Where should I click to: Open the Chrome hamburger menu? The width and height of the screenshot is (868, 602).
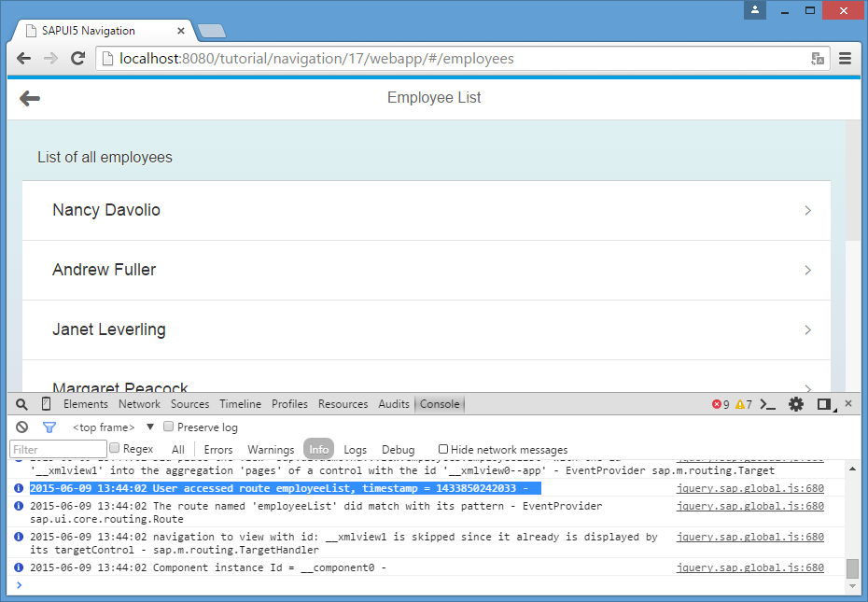(845, 59)
